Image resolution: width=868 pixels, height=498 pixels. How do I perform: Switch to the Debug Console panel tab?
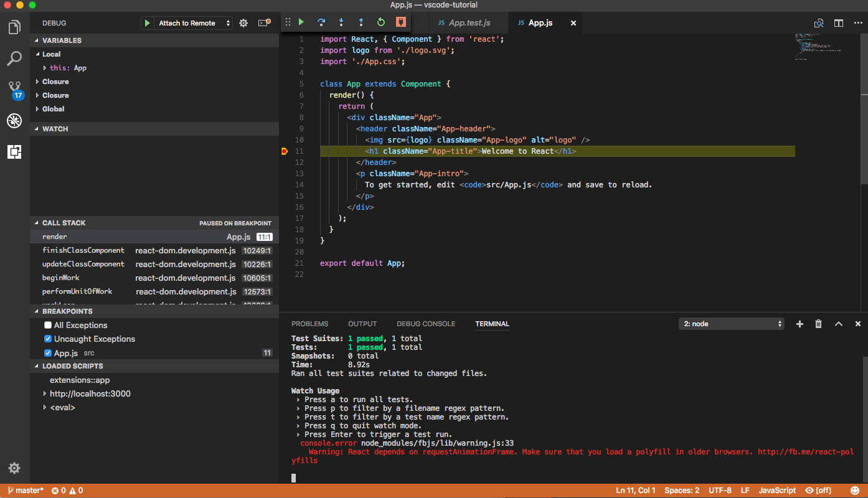(x=426, y=324)
